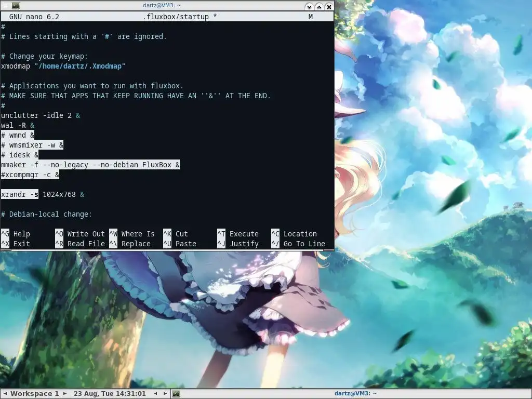The height and width of the screenshot is (399, 532).
Task: Switch to previous workspace with left arrow
Action: (x=5, y=394)
